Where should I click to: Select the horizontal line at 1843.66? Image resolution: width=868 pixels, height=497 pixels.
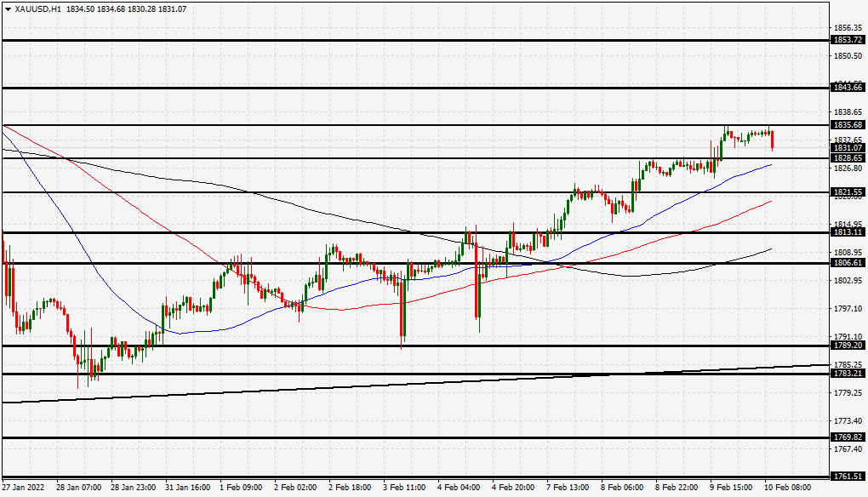pos(415,88)
